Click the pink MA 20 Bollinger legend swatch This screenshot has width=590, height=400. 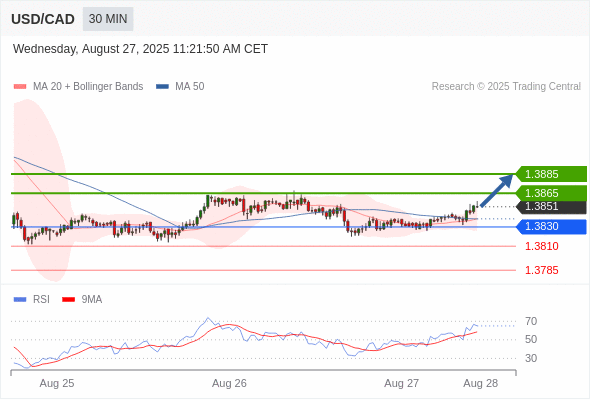click(x=20, y=87)
